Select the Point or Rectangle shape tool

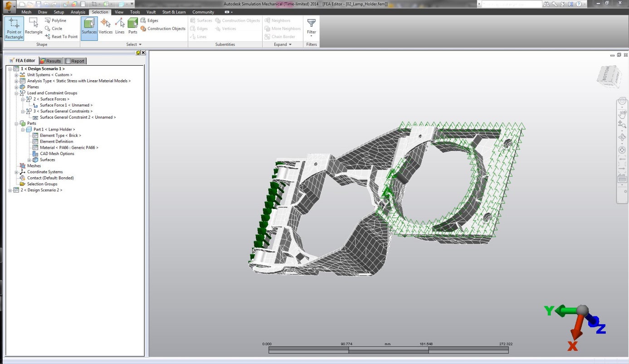pos(14,29)
